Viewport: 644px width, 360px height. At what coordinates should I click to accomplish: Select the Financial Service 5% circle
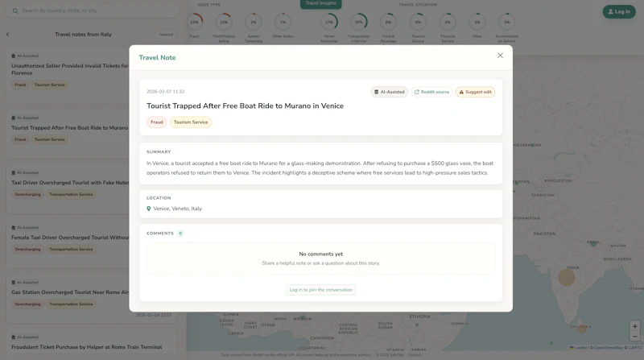(x=448, y=23)
